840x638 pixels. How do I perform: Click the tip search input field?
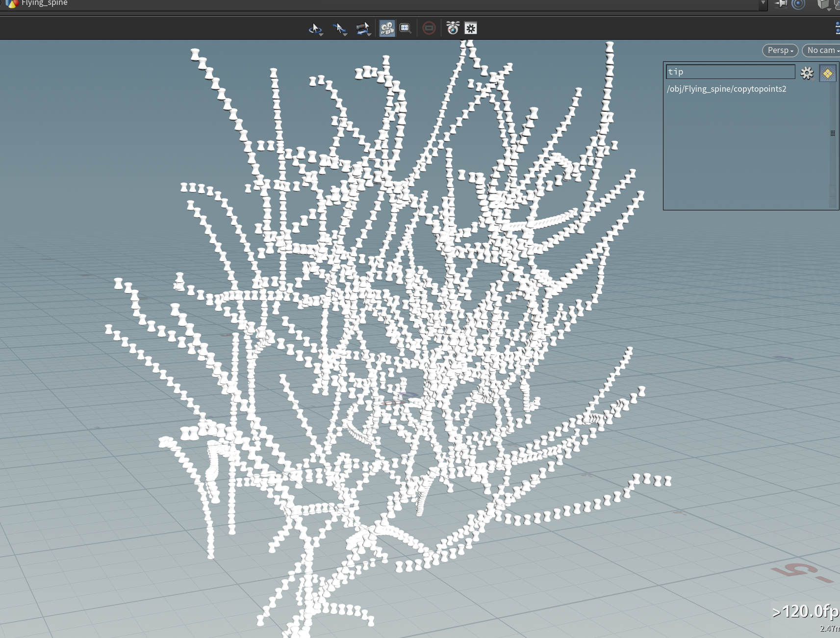730,72
